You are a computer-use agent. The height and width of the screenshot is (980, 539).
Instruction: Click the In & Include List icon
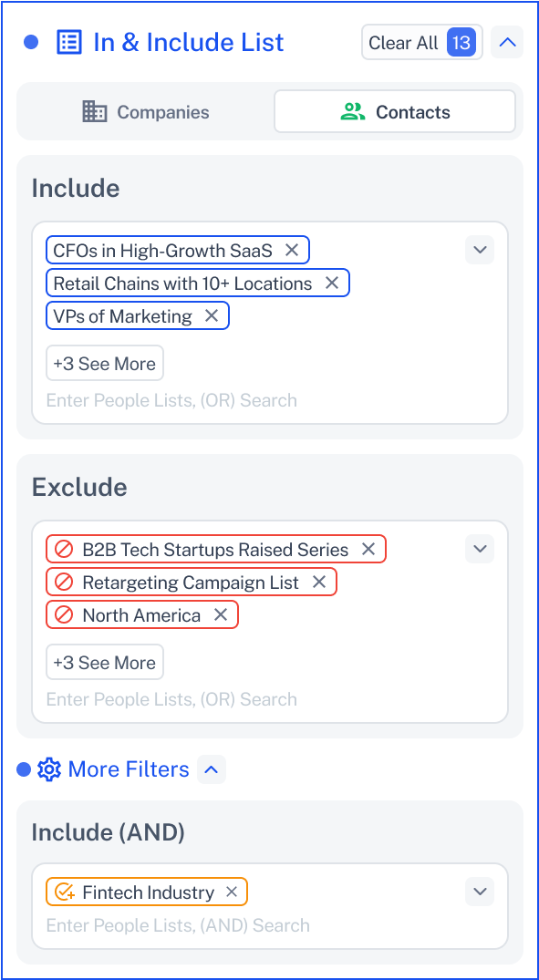pos(68,43)
